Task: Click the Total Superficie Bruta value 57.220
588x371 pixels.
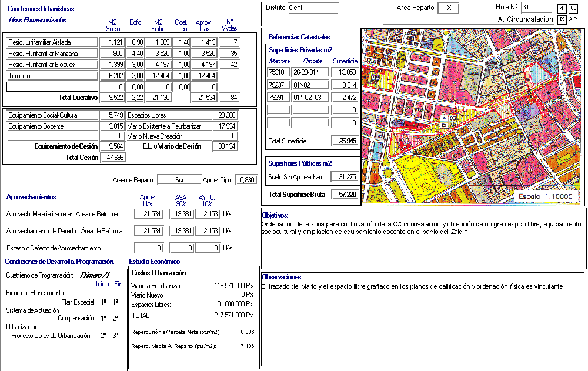Action: pos(345,194)
